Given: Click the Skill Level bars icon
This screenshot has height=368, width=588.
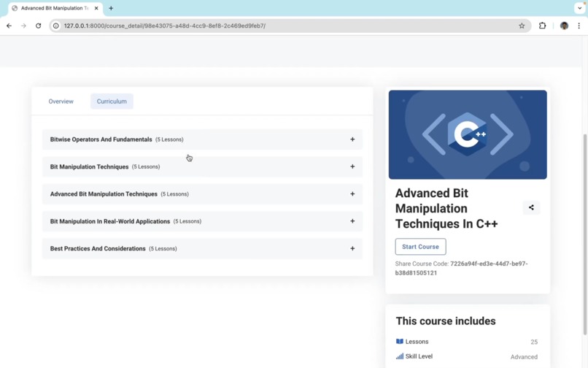Looking at the screenshot, I should [399, 356].
